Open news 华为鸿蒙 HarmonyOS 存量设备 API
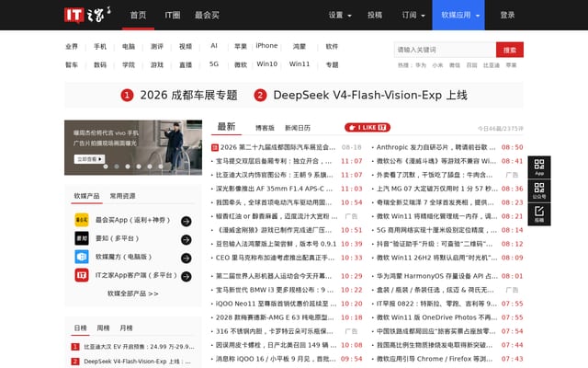Viewport: 588px width, 368px height. (x=437, y=276)
